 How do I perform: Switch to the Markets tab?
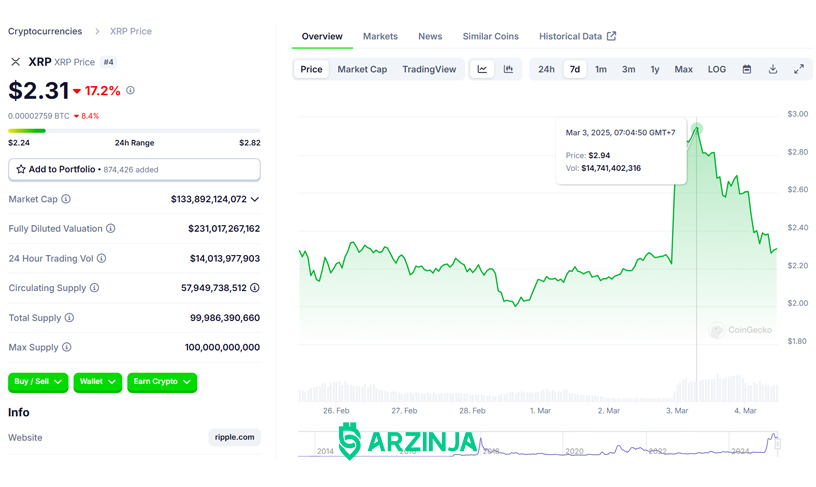click(380, 36)
